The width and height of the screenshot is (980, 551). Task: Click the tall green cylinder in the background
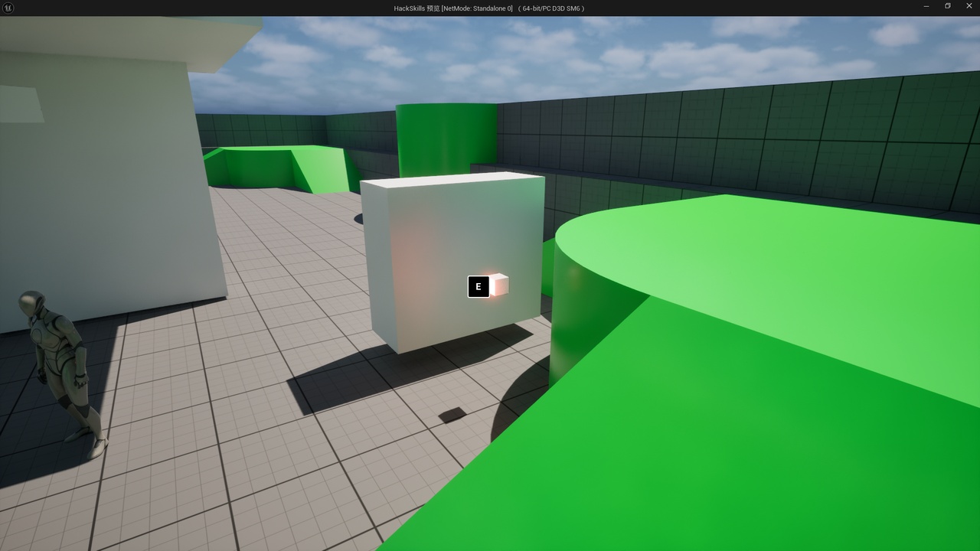coord(446,140)
